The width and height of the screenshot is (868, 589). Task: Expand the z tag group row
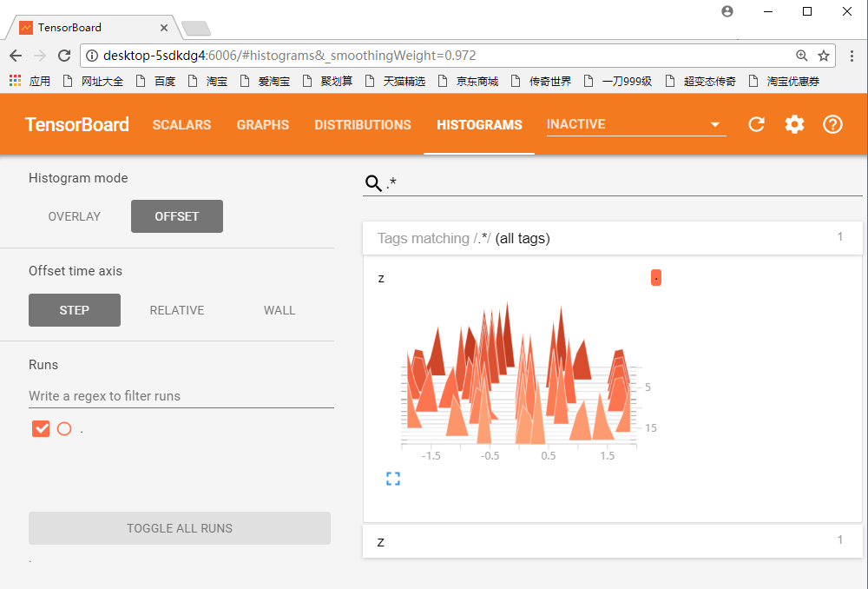click(612, 541)
